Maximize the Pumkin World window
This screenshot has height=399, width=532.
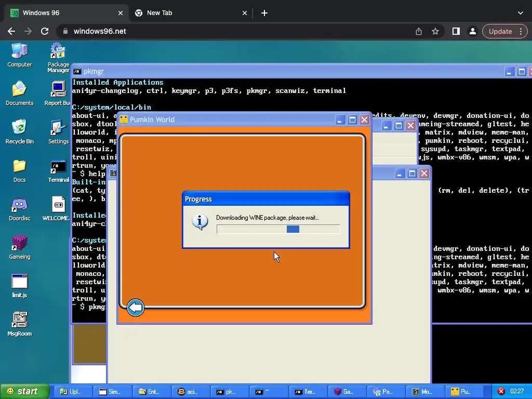click(x=352, y=120)
